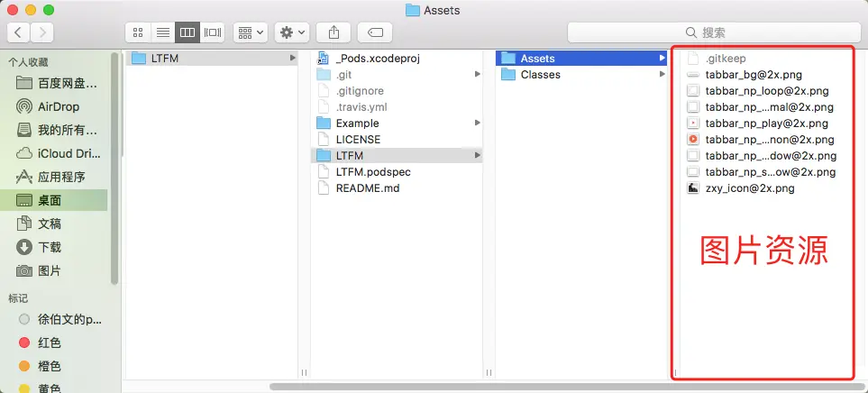This screenshot has height=393, width=868.
Task: Go forward with the right chevron button
Action: pyautogui.click(x=42, y=32)
